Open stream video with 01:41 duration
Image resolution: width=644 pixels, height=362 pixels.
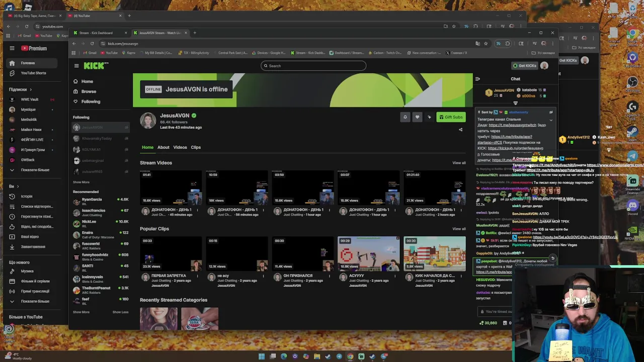click(x=171, y=188)
